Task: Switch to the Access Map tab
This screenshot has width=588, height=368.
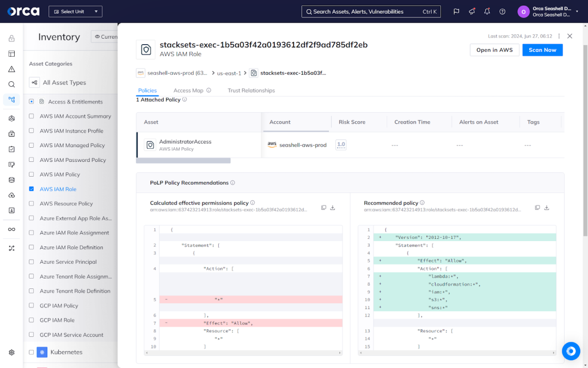Action: point(188,91)
